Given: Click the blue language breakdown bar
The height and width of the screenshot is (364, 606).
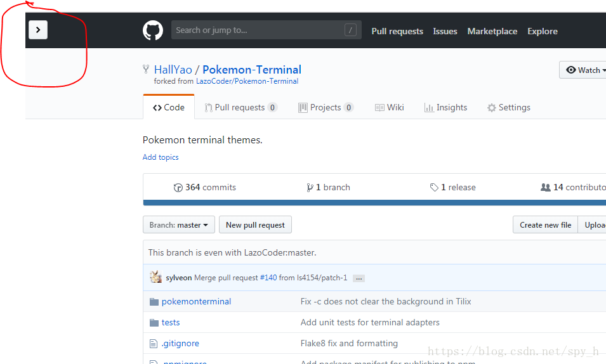Looking at the screenshot, I should tap(374, 202).
